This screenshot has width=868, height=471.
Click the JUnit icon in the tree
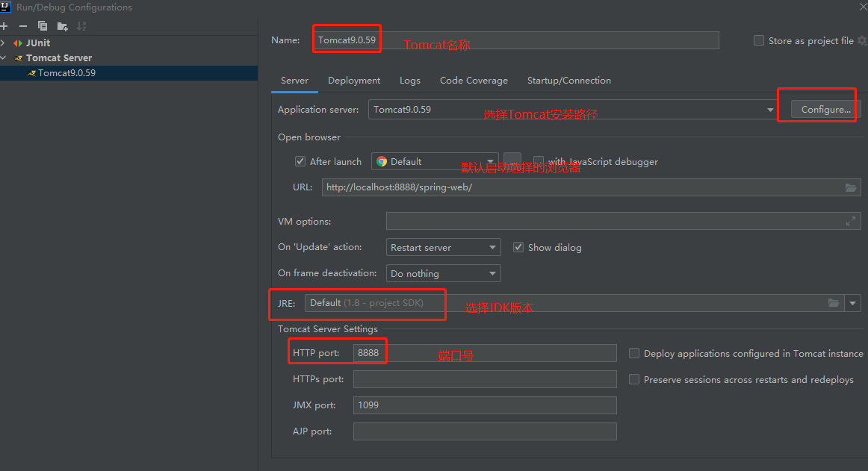click(x=18, y=43)
